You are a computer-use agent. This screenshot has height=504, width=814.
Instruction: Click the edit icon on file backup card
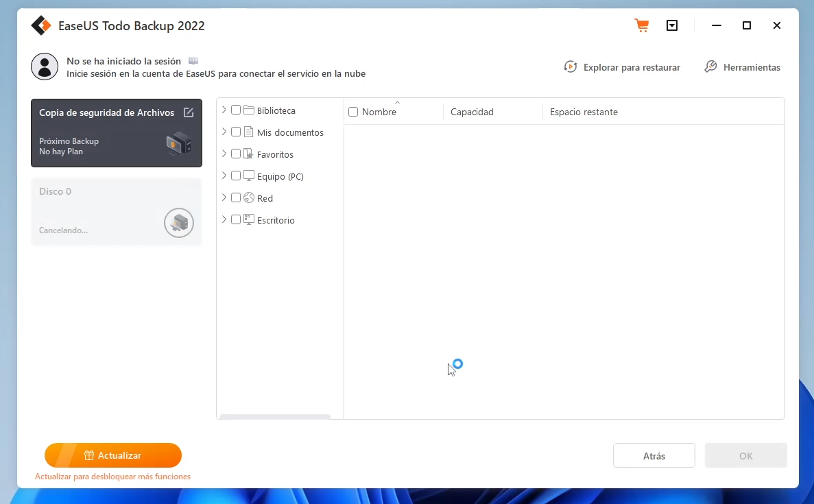pos(189,112)
